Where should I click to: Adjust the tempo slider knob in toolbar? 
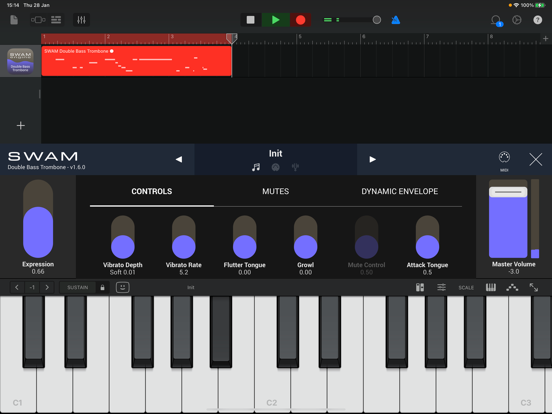(x=377, y=20)
